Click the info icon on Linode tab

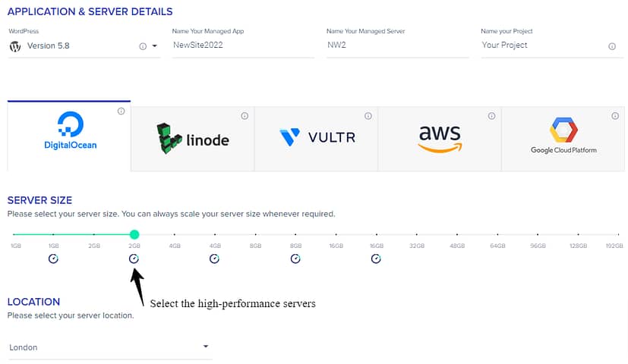tap(245, 116)
